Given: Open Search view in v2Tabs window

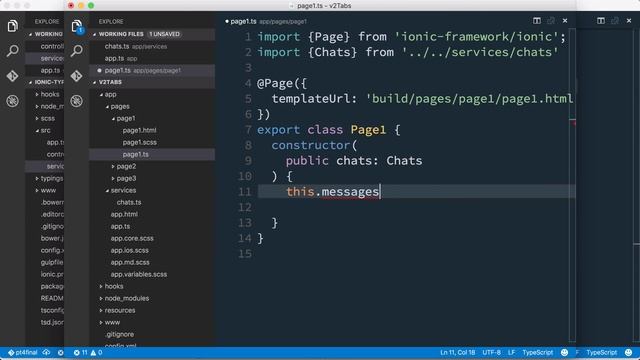Looking at the screenshot, I should [x=76, y=51].
